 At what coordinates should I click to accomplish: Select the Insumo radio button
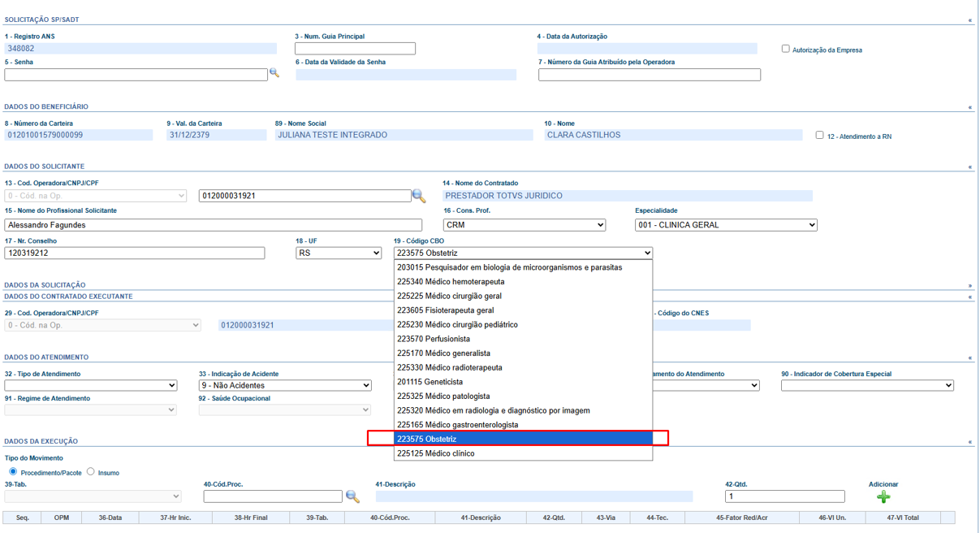91,471
